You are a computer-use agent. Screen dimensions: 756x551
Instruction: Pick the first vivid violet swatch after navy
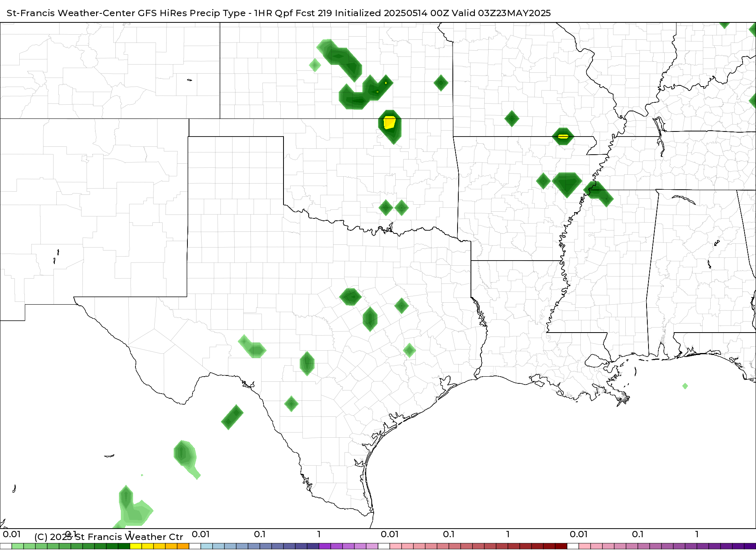click(x=325, y=546)
